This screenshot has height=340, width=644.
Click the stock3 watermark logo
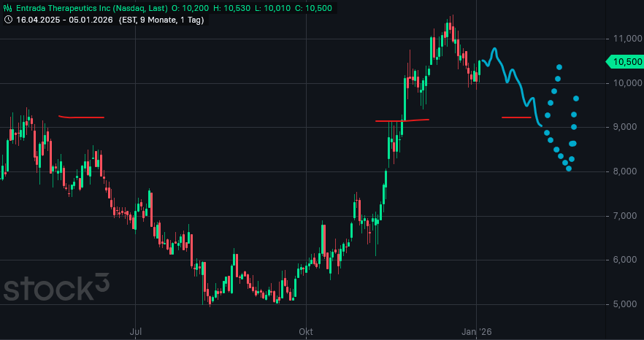click(x=56, y=287)
